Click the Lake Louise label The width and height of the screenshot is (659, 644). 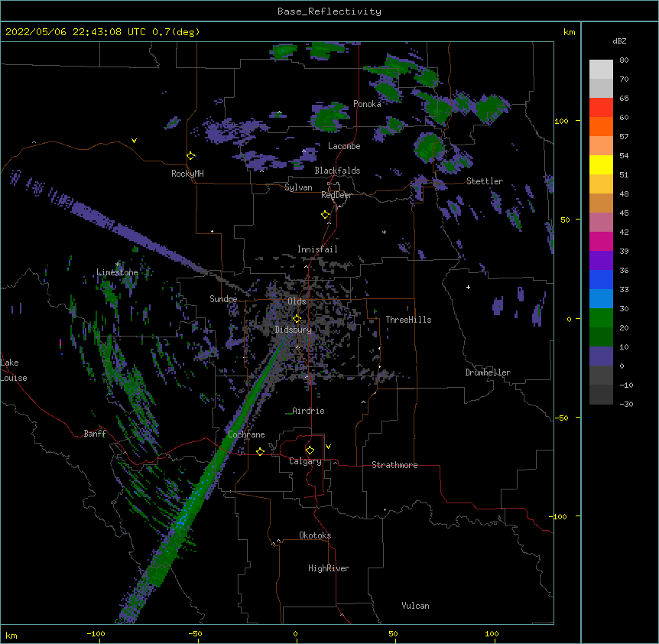pos(14,370)
